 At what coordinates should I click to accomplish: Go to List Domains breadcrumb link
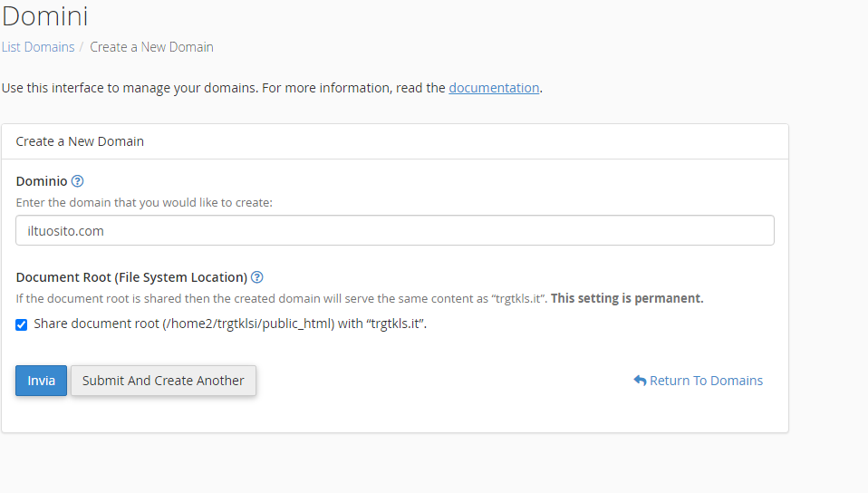38,47
